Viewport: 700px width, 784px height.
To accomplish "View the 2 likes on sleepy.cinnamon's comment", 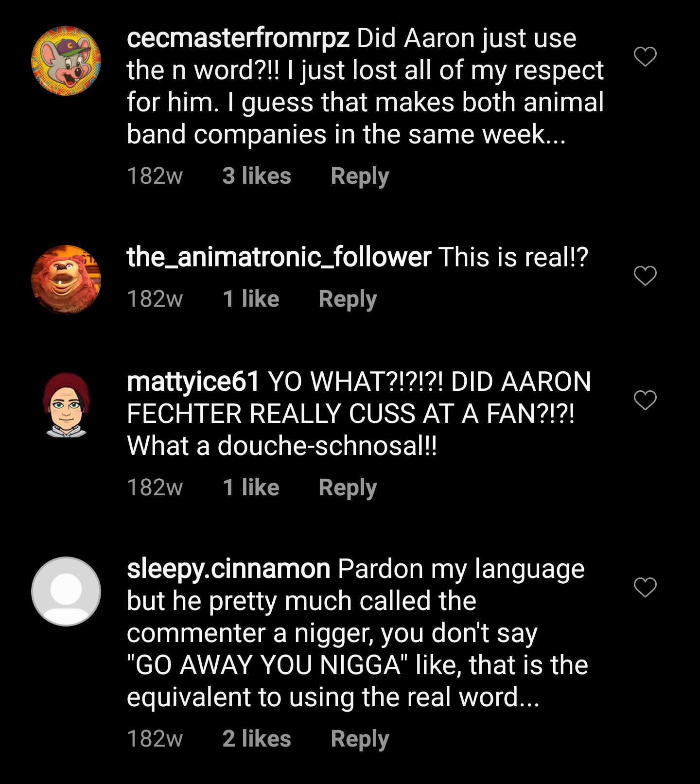I will click(x=257, y=739).
